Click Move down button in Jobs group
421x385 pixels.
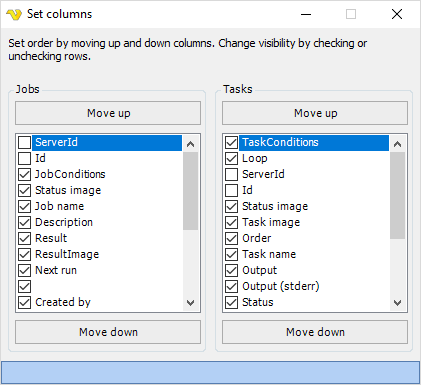click(108, 332)
